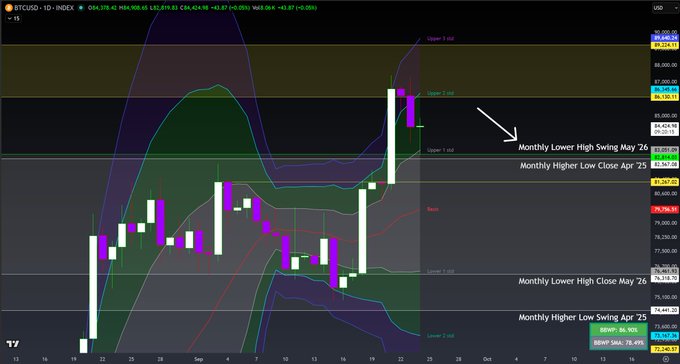Select the 81,267.02 yellow price label
Viewport: 680px width, 364px height.
tap(665, 182)
